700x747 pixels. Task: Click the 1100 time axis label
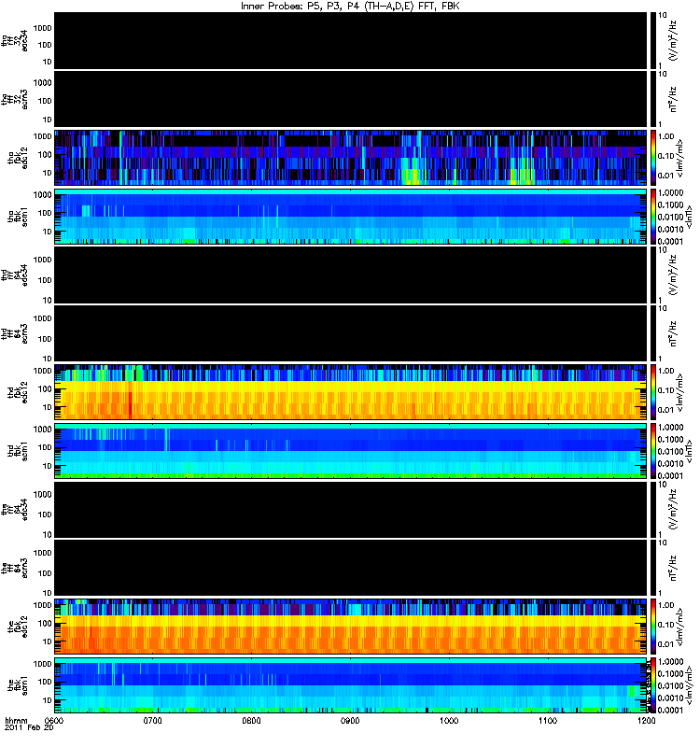point(548,720)
